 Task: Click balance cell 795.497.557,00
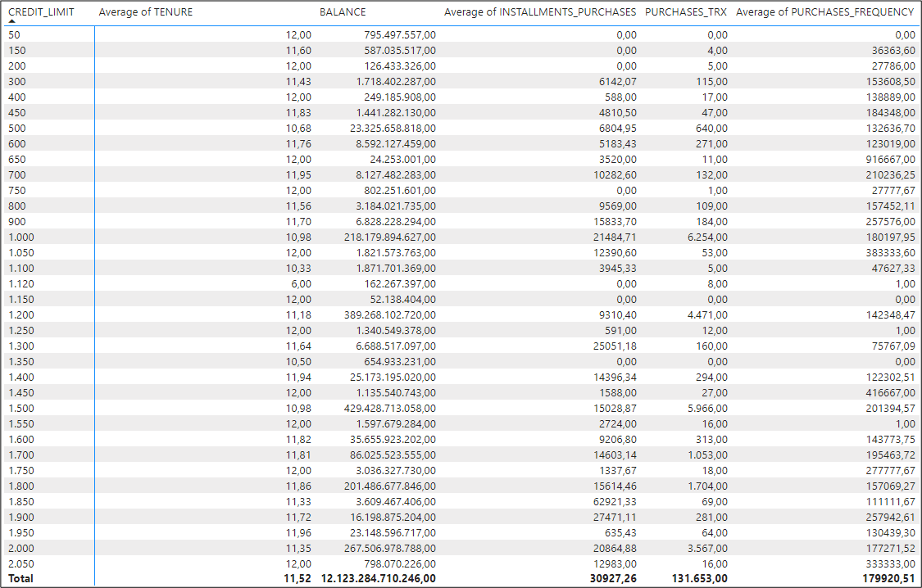pyautogui.click(x=399, y=35)
